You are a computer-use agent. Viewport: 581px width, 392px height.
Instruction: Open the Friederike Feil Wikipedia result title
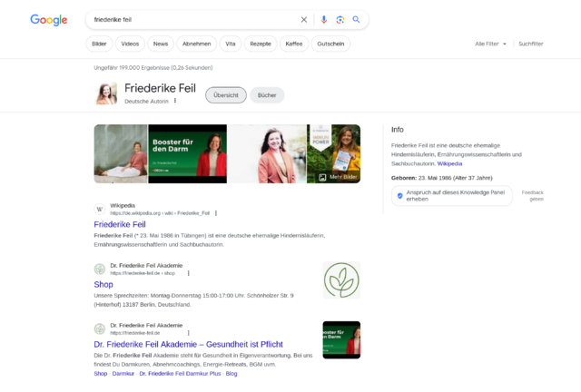click(120, 224)
